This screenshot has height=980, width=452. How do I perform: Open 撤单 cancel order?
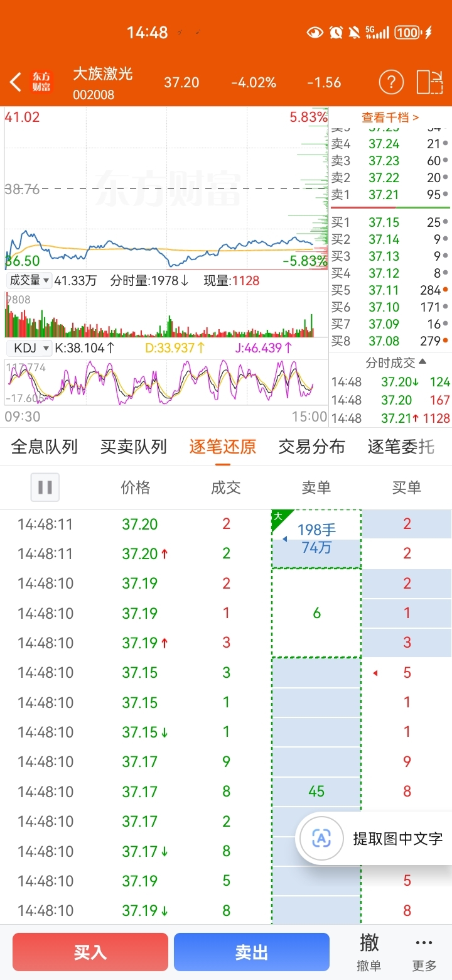pos(369,952)
